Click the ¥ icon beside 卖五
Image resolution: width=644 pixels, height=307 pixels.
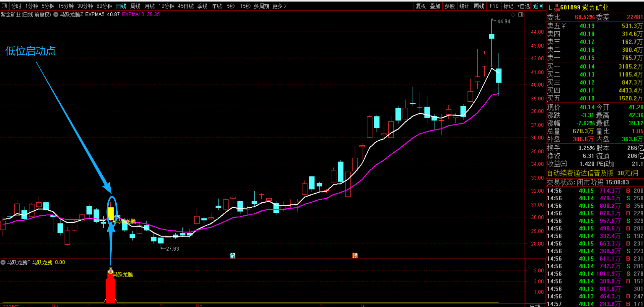pyautogui.click(x=563, y=26)
